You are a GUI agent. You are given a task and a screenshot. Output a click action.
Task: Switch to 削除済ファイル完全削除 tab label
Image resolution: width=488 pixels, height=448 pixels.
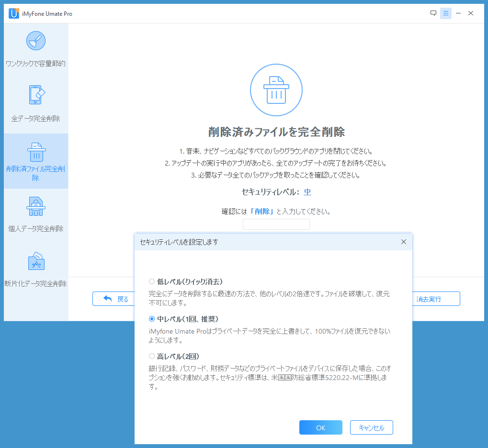coord(36,173)
